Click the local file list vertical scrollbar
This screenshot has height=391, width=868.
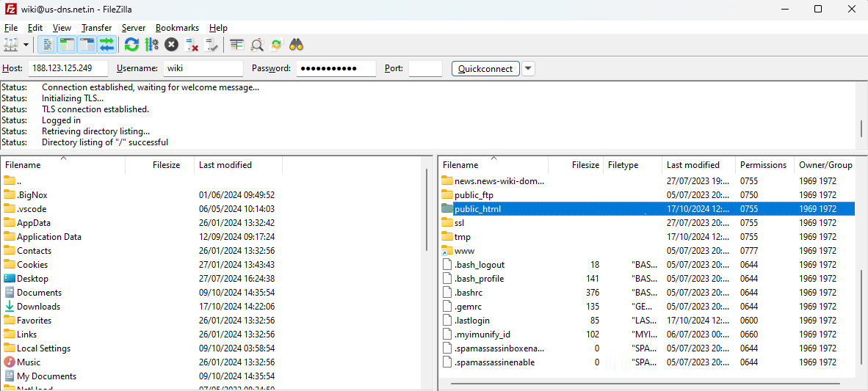coord(427,210)
